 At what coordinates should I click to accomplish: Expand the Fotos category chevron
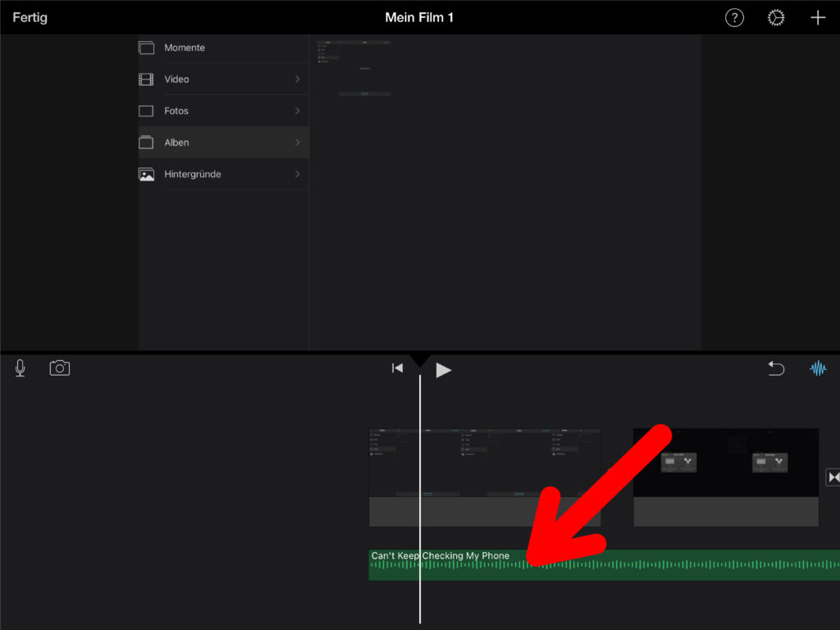pyautogui.click(x=297, y=111)
